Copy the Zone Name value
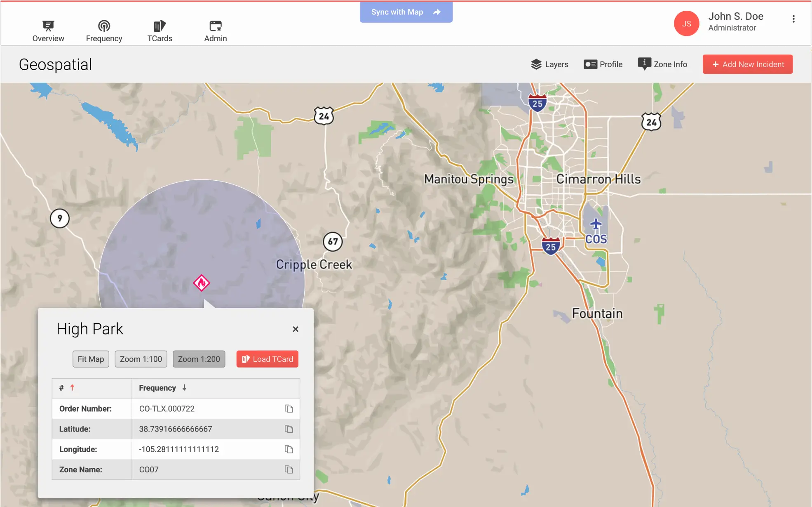Screen dimensions: 812x507 (289, 469)
